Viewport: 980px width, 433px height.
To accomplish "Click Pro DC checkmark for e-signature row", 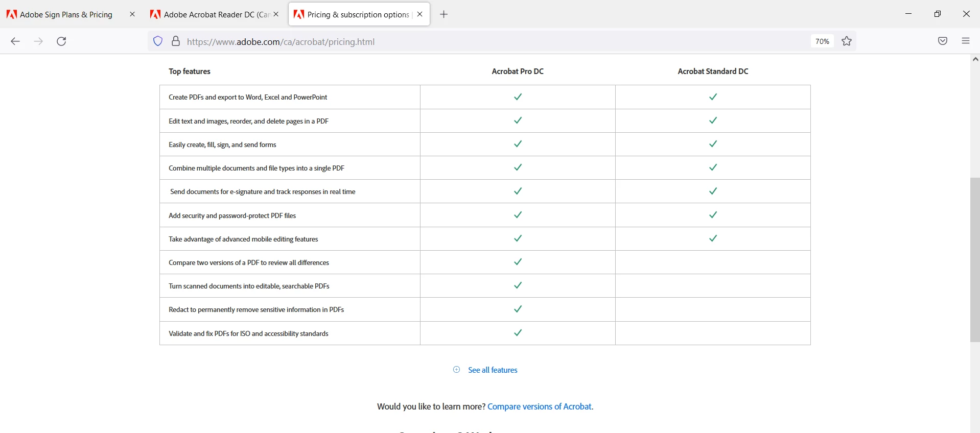I will (x=518, y=191).
